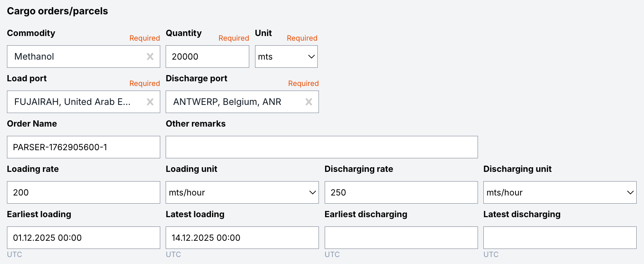
Task: Focus the Commodity field with Methanol
Action: (x=75, y=57)
